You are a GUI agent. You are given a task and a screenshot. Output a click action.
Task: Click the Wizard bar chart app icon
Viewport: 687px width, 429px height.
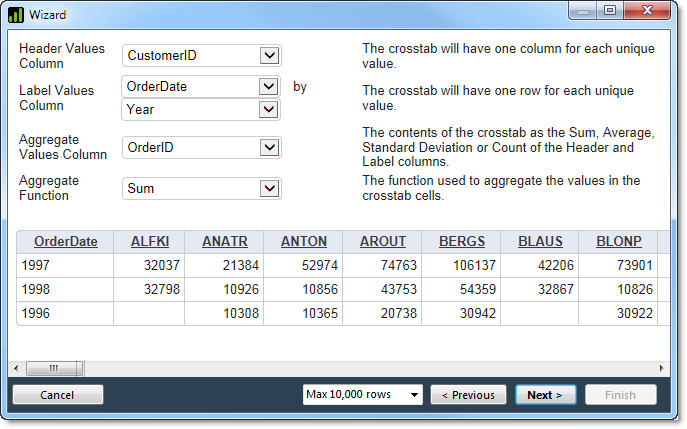pos(15,15)
